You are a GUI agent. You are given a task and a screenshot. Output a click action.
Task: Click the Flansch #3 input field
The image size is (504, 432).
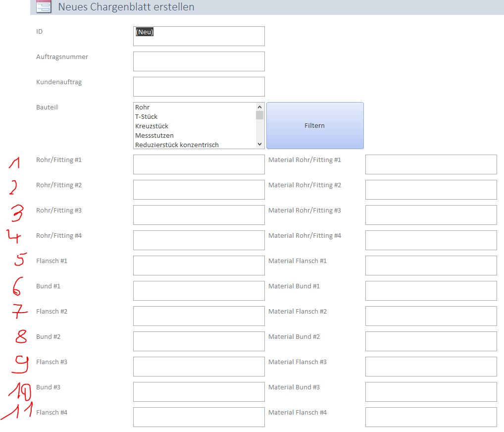tap(199, 367)
